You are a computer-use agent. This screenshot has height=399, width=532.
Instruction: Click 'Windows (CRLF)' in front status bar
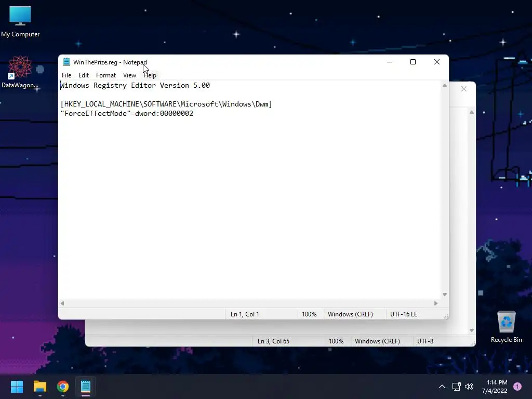point(350,314)
